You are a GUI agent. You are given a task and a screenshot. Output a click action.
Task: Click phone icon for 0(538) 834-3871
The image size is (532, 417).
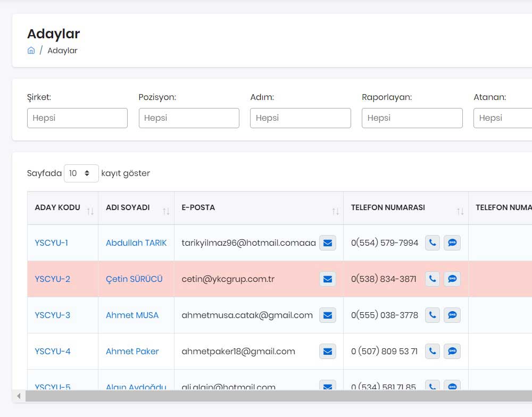pyautogui.click(x=432, y=279)
